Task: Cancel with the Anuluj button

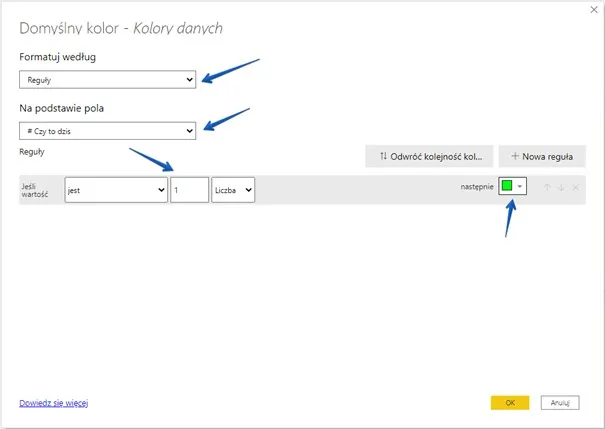Action: (x=561, y=402)
